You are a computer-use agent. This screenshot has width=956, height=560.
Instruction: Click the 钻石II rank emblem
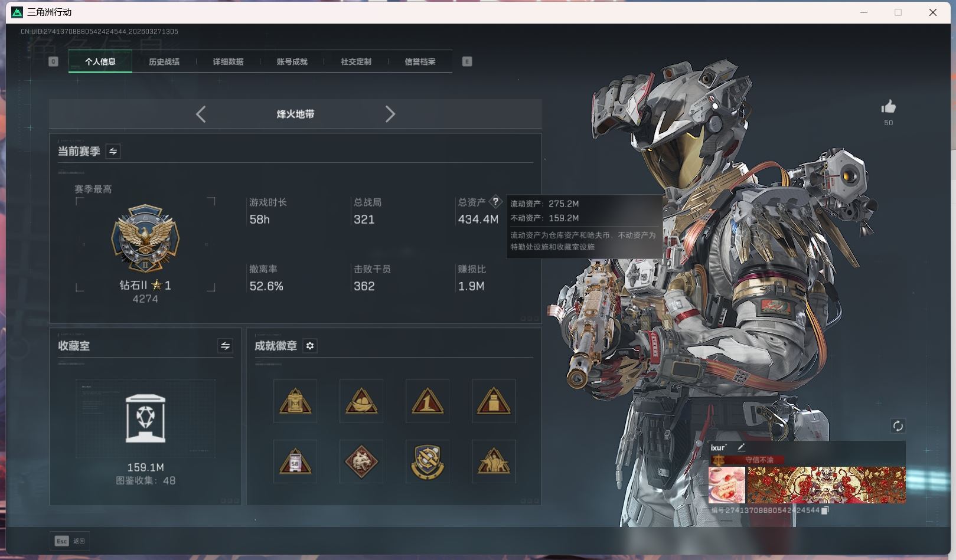(x=145, y=238)
